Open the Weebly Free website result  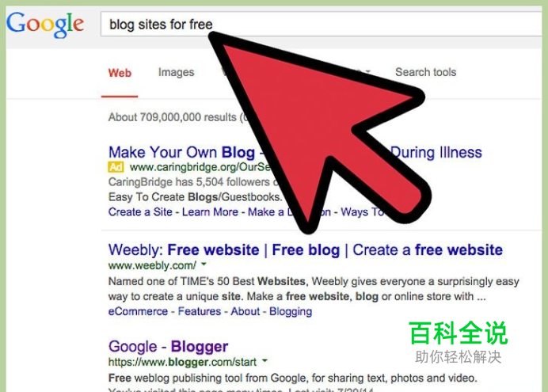[306, 249]
